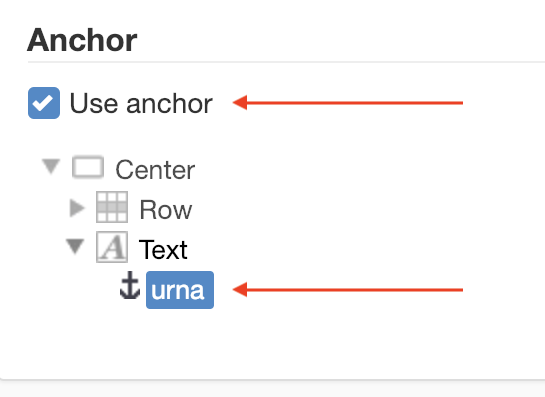545x397 pixels.
Task: Click the divider line under Anchor heading
Action: [x=286, y=62]
